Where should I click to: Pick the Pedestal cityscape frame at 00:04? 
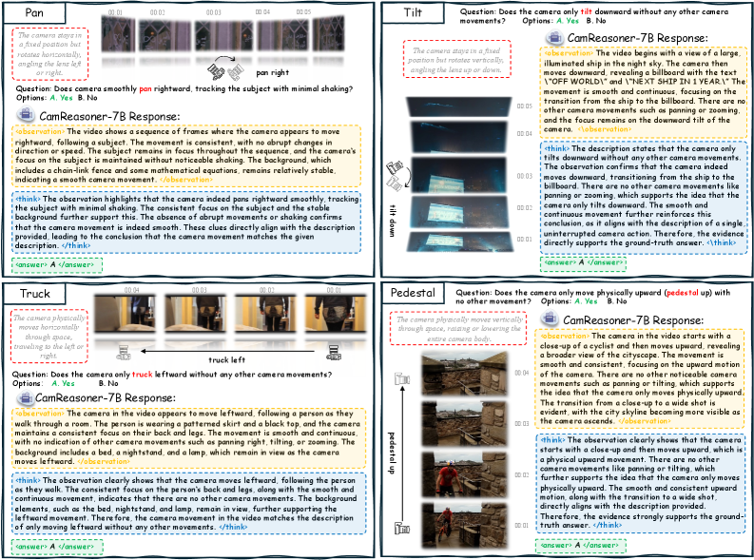(464, 373)
